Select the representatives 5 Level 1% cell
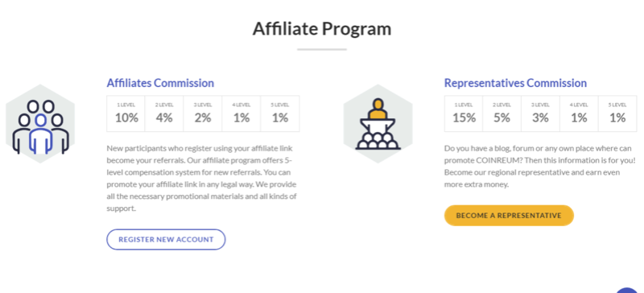This screenshot has height=293, width=644. (617, 113)
